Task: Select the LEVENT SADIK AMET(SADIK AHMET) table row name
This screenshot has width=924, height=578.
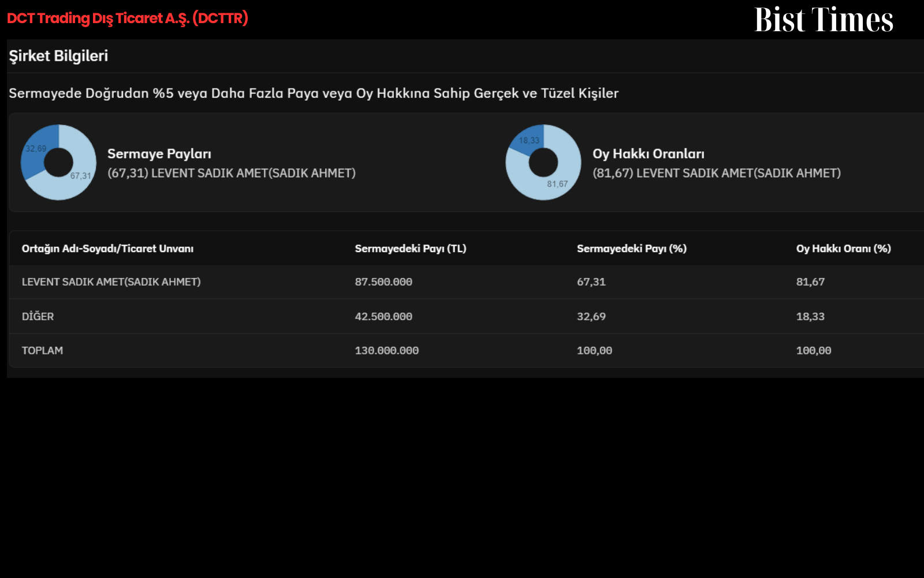Action: click(x=111, y=282)
